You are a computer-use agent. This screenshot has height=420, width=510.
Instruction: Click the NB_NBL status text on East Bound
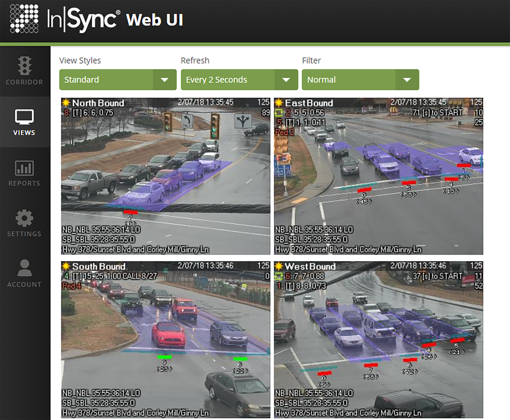point(314,229)
